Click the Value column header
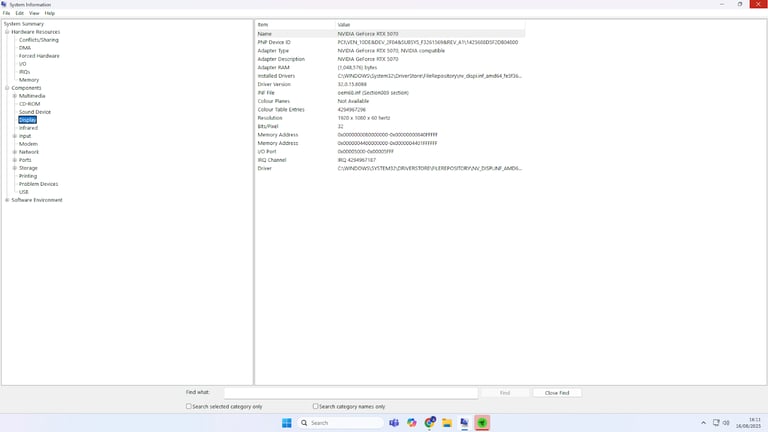Viewport: 768px width, 432px height. 430,24
